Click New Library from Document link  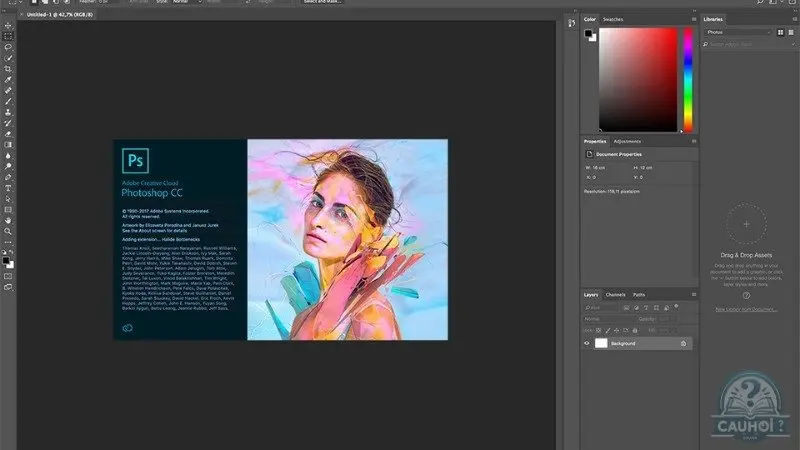pyautogui.click(x=746, y=309)
